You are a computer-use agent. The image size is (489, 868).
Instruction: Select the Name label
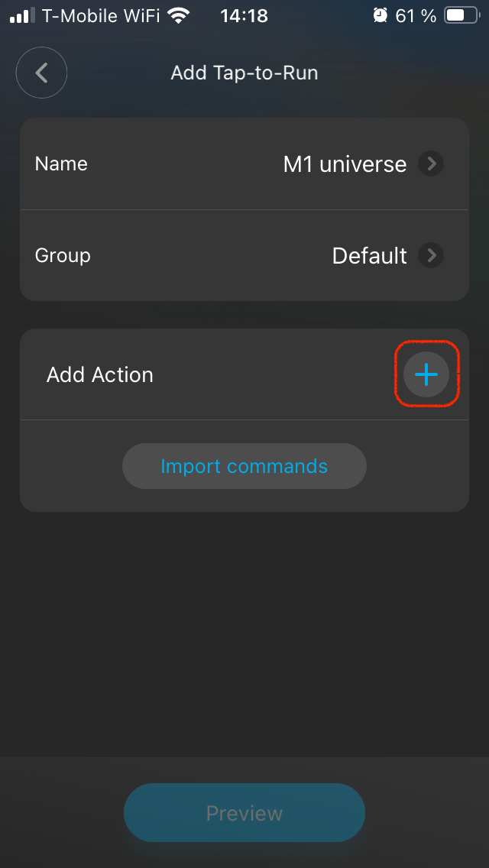(61, 164)
